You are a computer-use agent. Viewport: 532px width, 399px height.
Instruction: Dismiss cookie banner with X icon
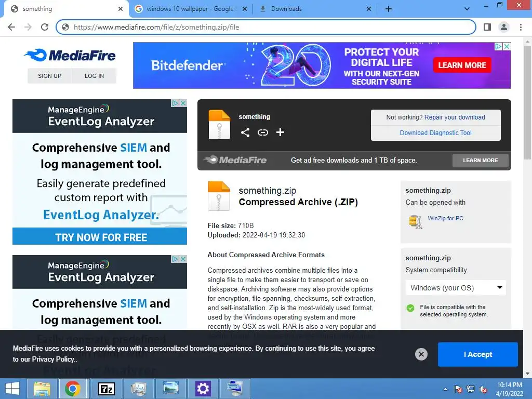(x=421, y=354)
